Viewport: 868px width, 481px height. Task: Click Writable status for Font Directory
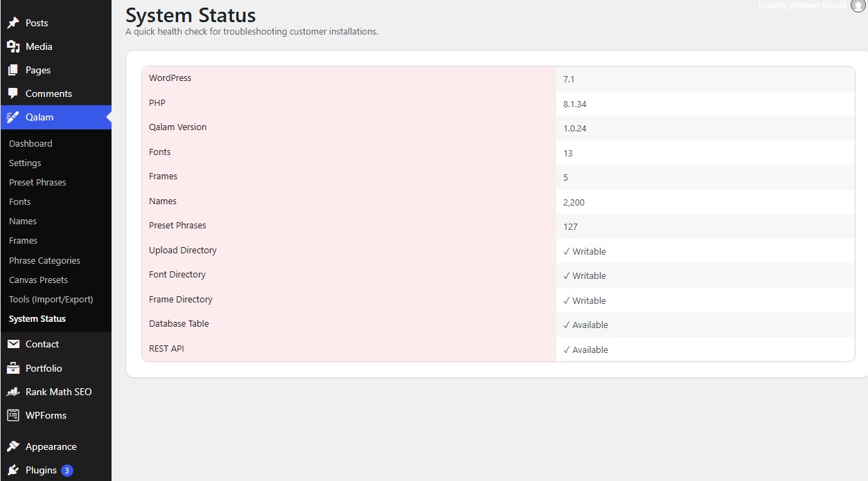pyautogui.click(x=585, y=276)
